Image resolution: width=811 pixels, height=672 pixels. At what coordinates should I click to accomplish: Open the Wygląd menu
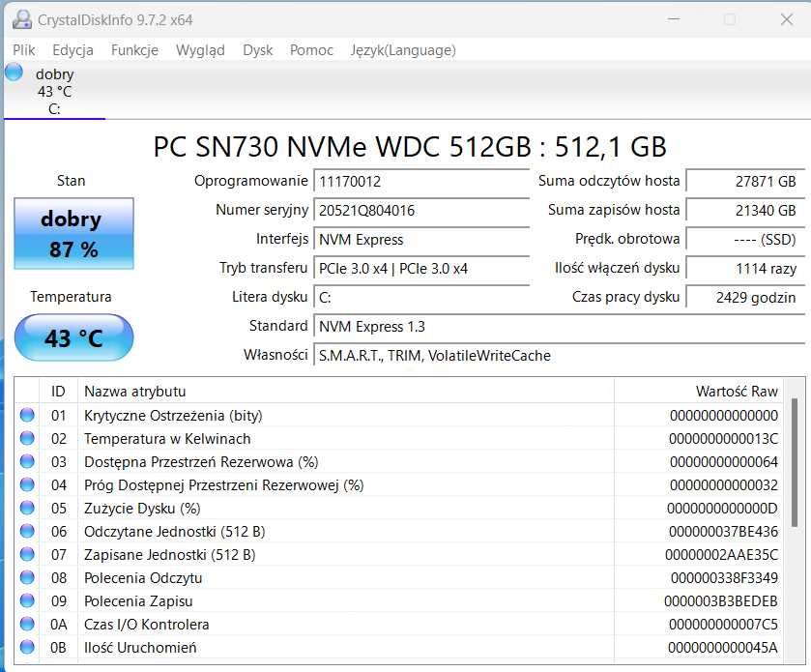200,50
